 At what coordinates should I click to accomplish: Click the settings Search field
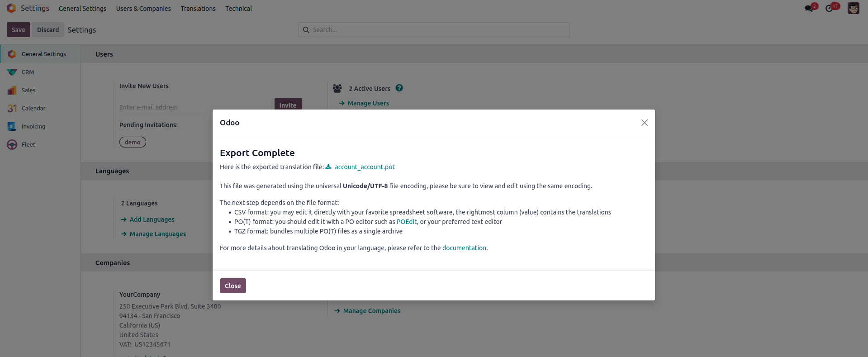tap(433, 30)
